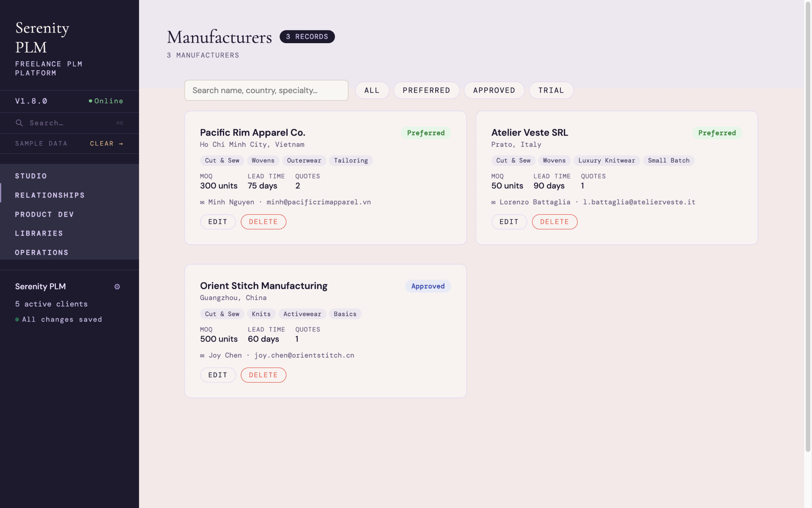Click the sidebar search magnifier icon
This screenshot has width=812, height=508.
pos(19,123)
